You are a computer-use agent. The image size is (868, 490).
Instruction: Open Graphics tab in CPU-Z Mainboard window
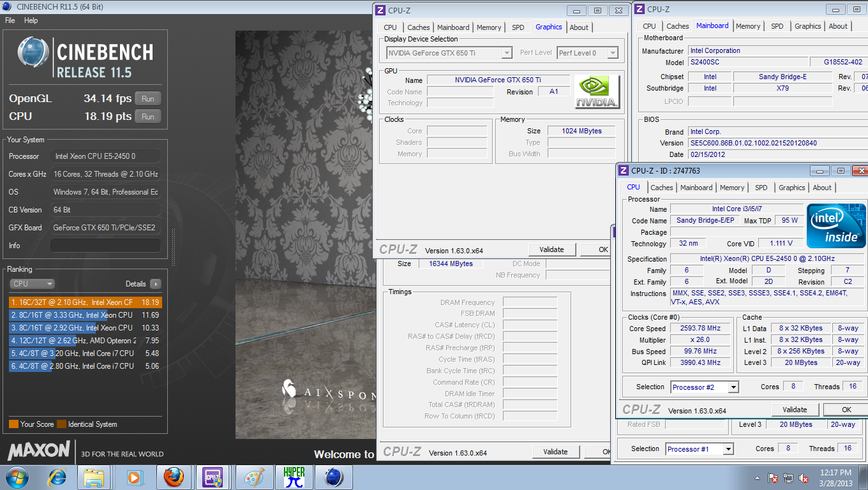pyautogui.click(x=807, y=26)
